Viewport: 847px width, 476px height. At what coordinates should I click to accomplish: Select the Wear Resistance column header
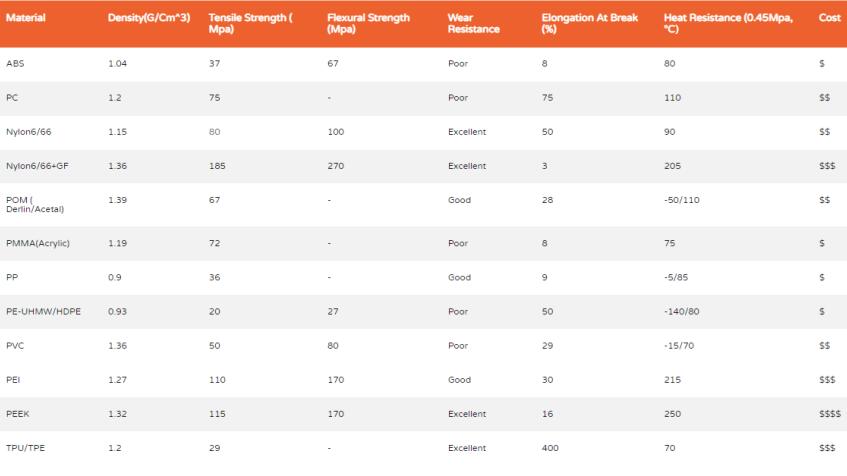click(473, 23)
